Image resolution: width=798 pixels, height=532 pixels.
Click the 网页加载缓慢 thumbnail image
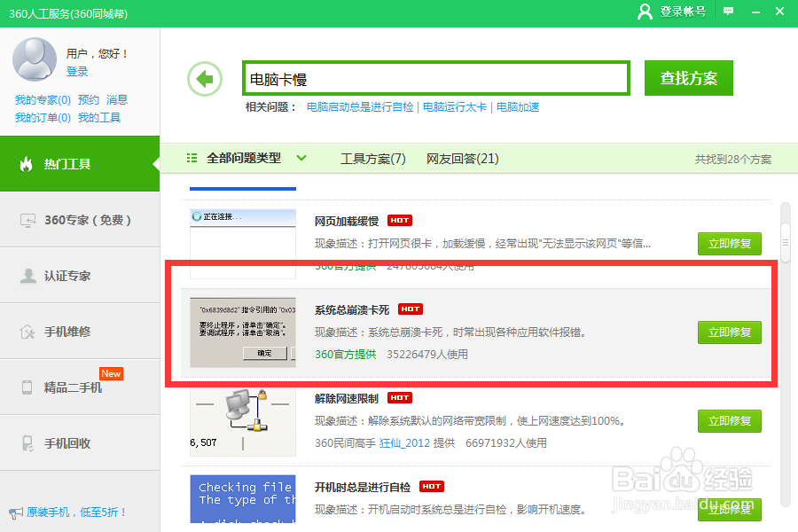pyautogui.click(x=243, y=243)
